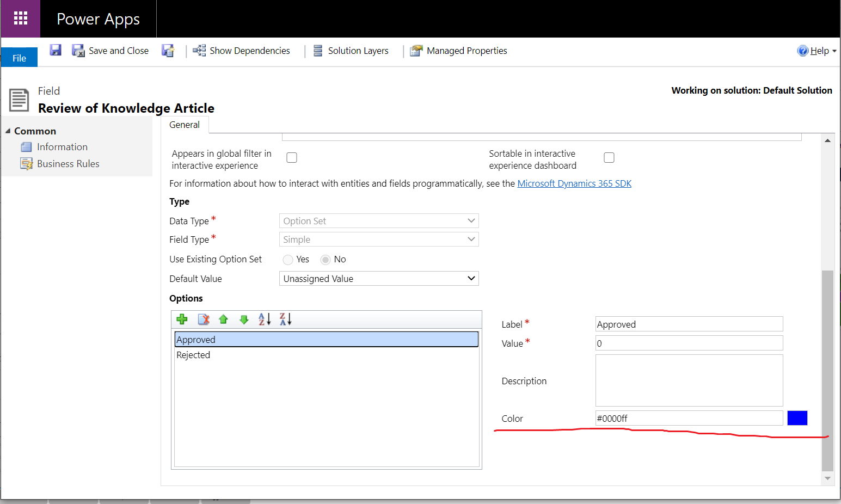Open the Power Apps app launcher waffle

[x=20, y=19]
